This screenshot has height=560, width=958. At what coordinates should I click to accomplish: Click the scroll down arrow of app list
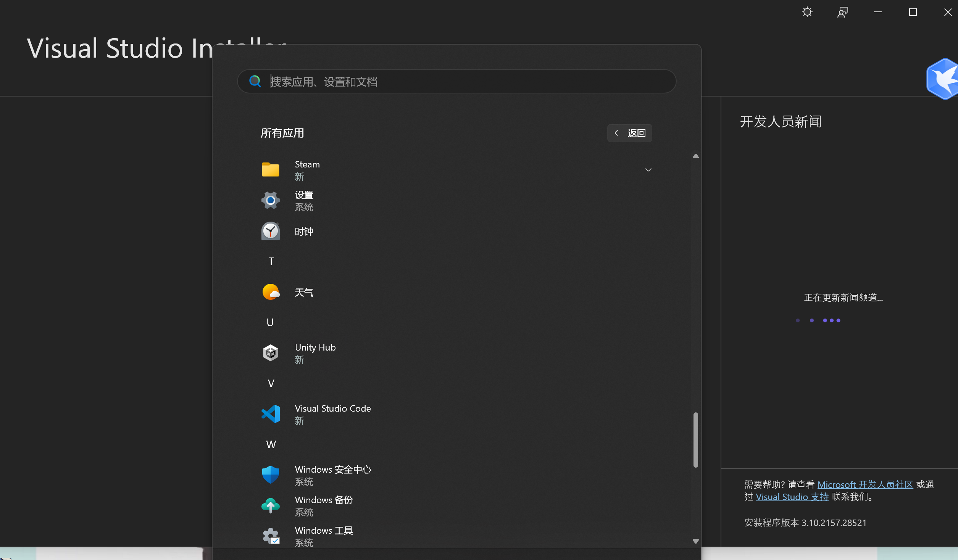696,541
